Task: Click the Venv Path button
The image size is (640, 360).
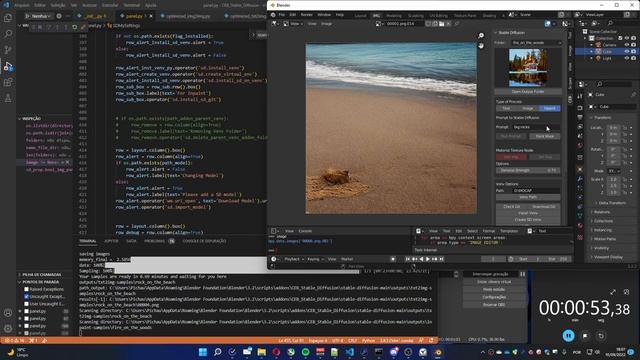Action: pos(528,197)
